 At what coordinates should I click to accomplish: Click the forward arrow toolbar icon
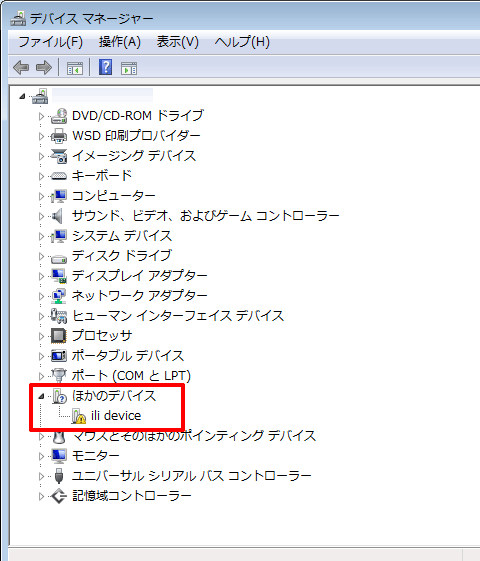pyautogui.click(x=44, y=68)
